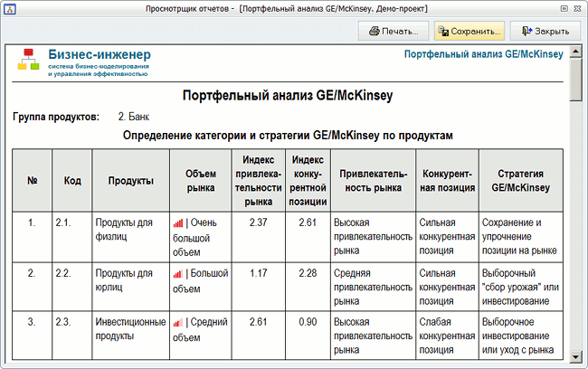Click the Продукты column header

pos(131,180)
